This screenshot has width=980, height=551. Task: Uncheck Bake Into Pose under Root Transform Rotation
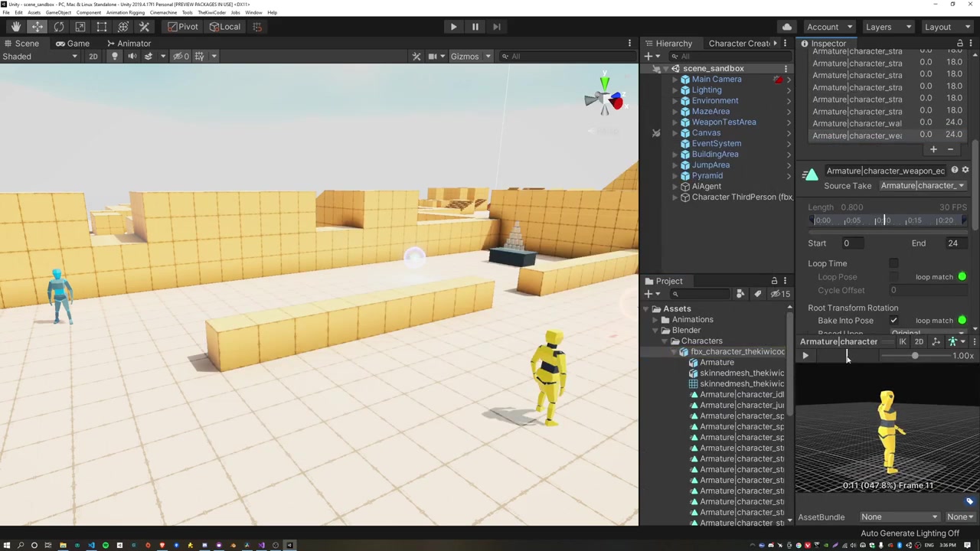point(893,321)
